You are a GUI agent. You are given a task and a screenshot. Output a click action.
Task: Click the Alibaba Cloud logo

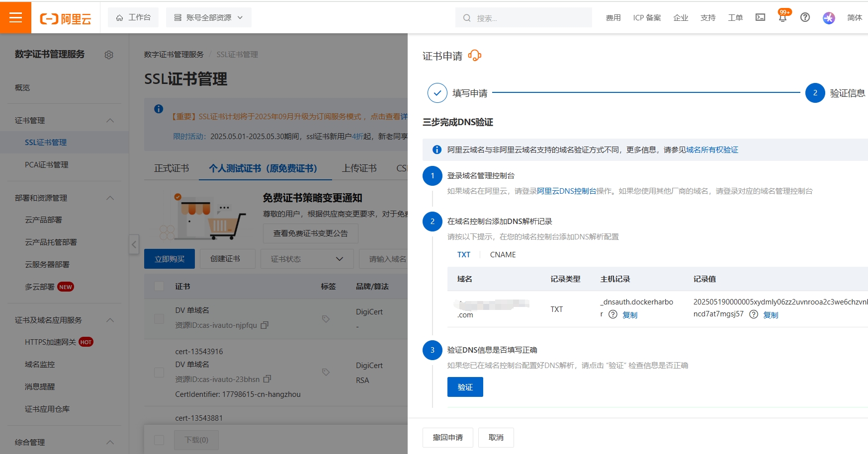[66, 19]
